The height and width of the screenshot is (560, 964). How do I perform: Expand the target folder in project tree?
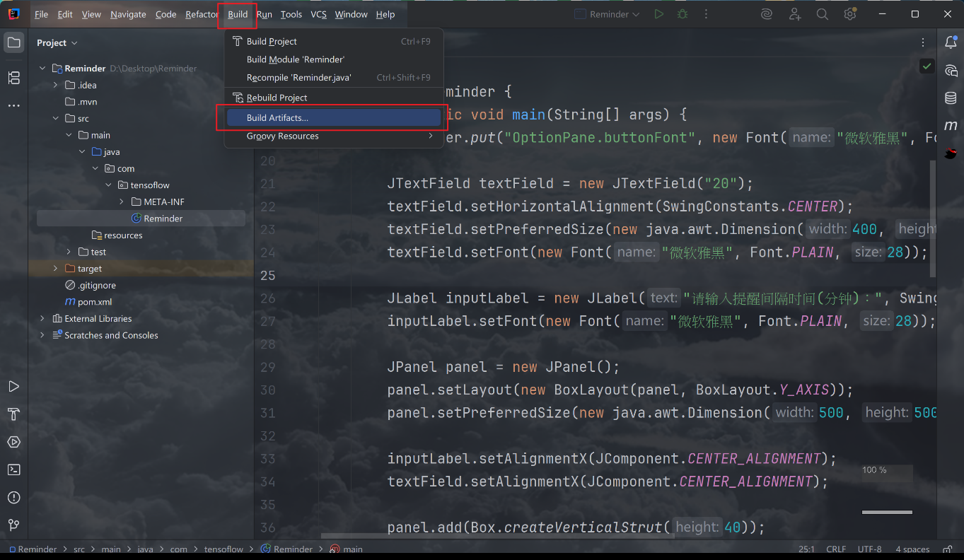coord(56,269)
